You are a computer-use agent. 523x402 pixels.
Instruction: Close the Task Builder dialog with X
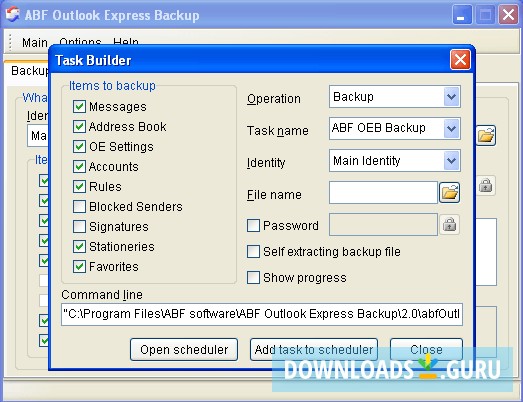(460, 60)
